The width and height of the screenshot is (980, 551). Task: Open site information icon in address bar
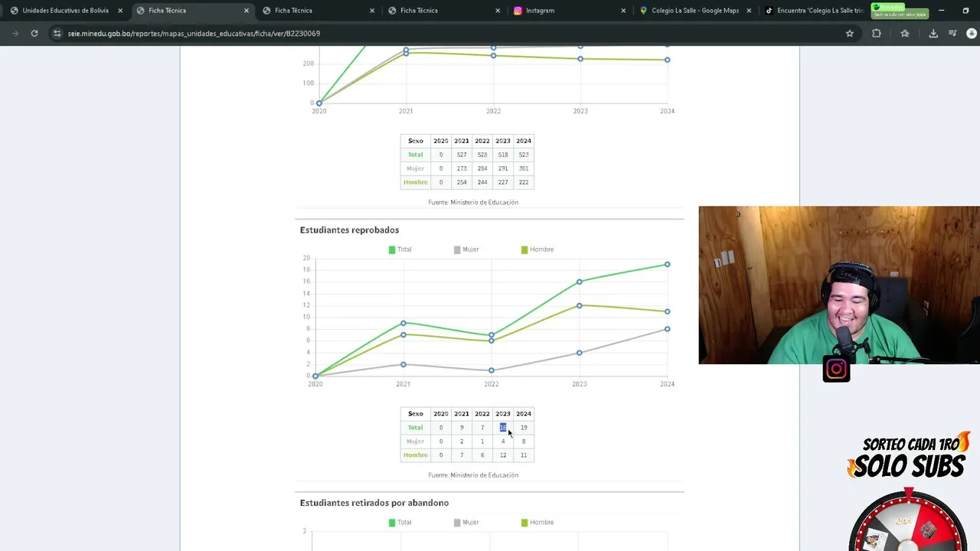pyautogui.click(x=57, y=34)
